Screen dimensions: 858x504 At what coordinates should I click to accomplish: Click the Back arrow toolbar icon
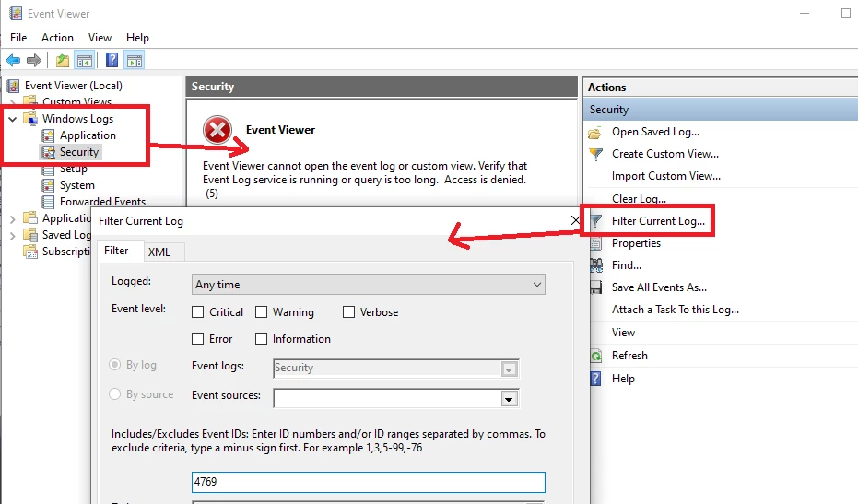click(13, 60)
